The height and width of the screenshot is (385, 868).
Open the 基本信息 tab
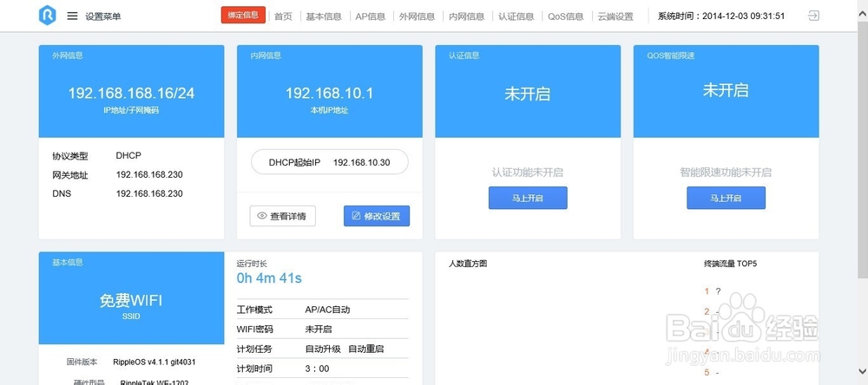(x=324, y=16)
